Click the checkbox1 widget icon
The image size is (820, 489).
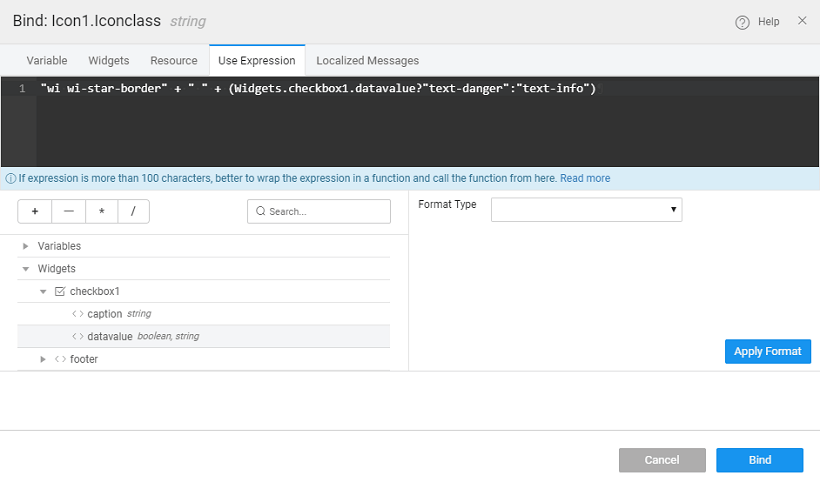tap(59, 291)
